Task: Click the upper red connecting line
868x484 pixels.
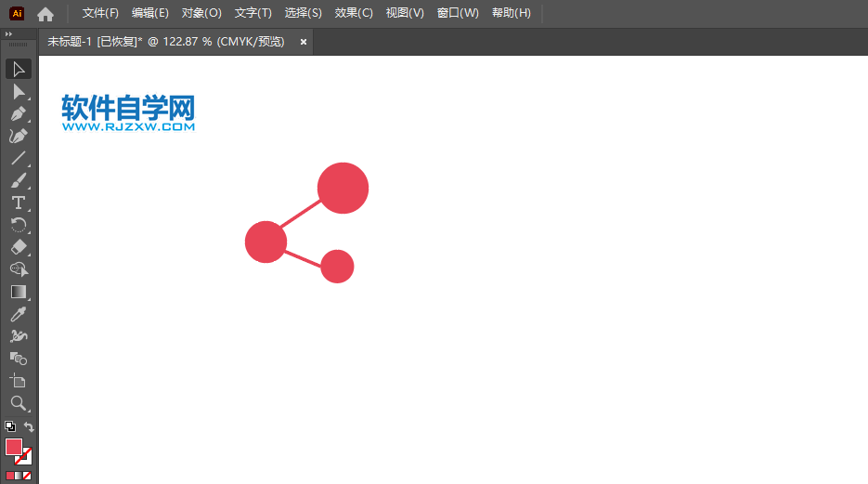Action: (301, 214)
